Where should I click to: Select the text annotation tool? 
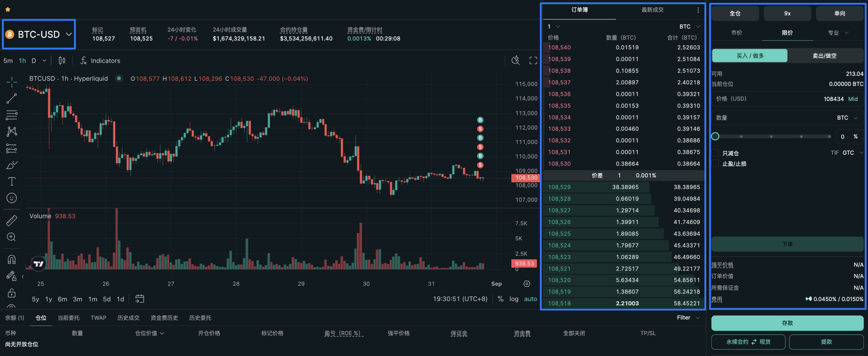[x=12, y=181]
